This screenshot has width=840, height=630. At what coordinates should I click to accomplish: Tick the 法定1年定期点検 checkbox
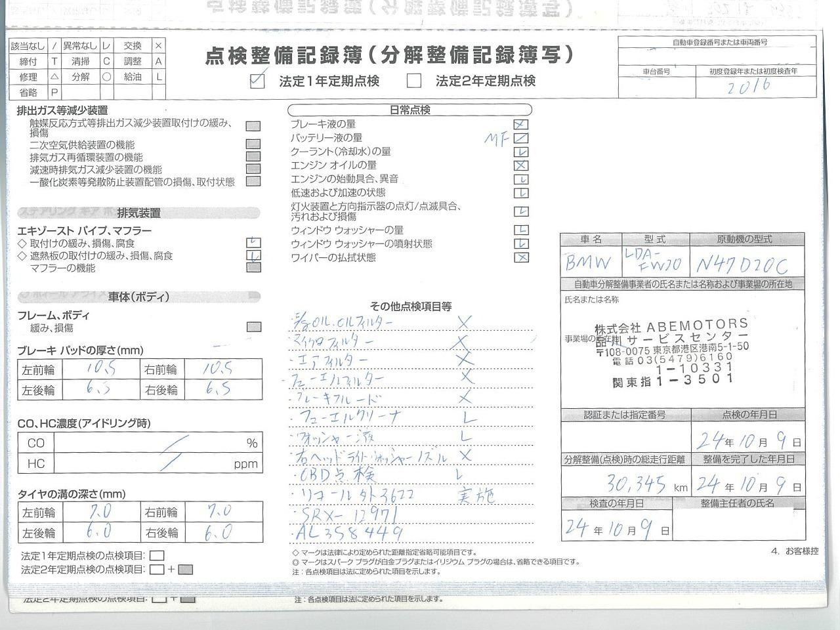coord(257,81)
